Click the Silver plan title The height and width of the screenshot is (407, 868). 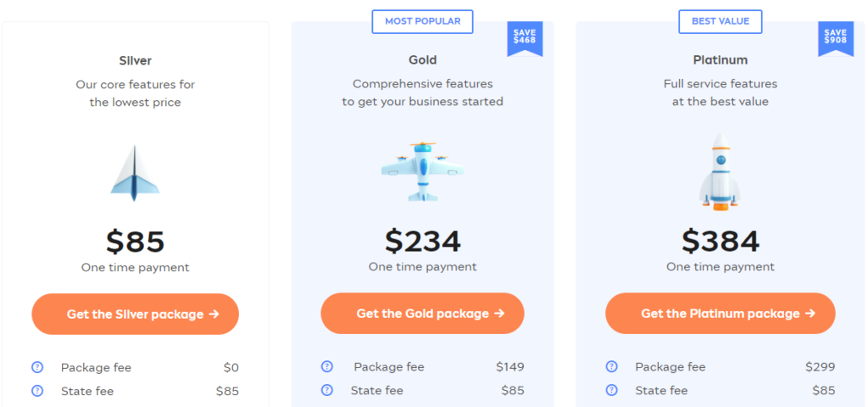(135, 60)
